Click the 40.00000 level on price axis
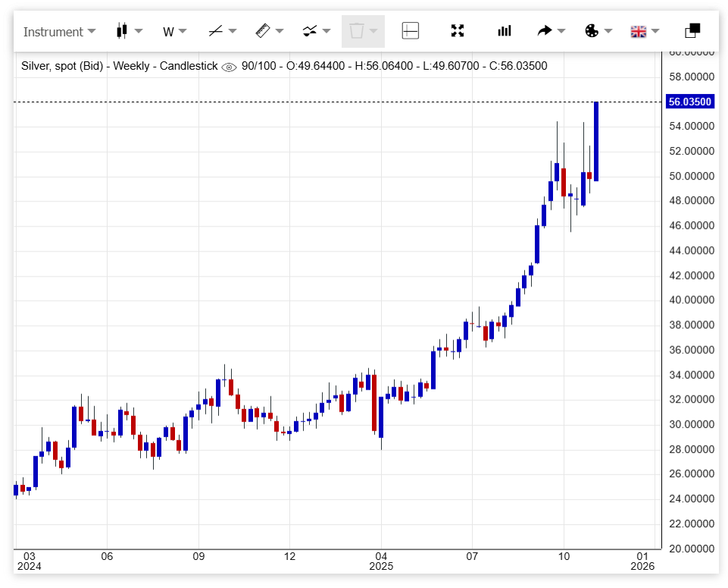The image size is (728, 588). (689, 300)
